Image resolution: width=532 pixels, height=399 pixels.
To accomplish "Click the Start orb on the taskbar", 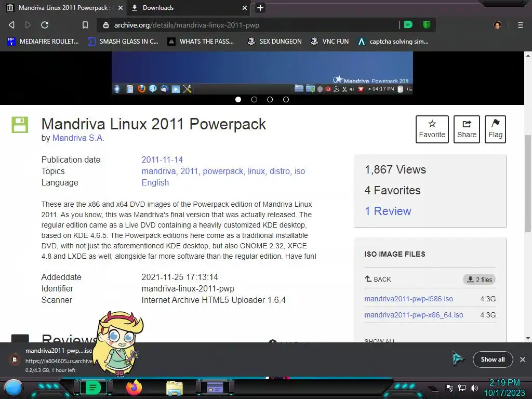I will [14, 388].
